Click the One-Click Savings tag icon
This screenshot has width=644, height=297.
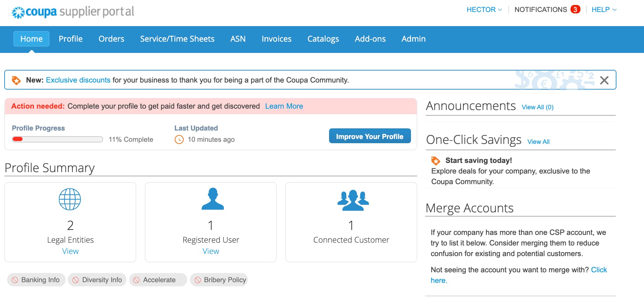pos(436,161)
